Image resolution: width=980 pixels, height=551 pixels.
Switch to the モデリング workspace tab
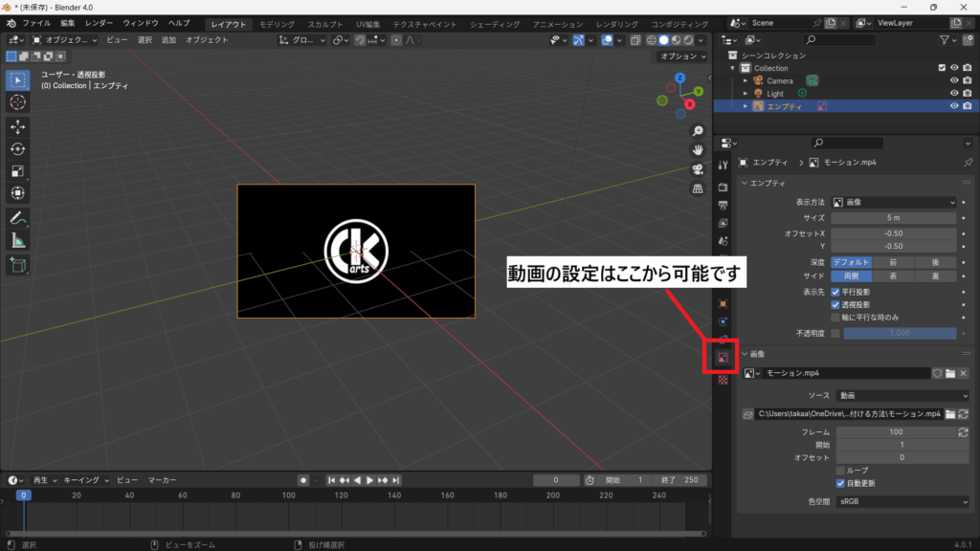tap(277, 24)
